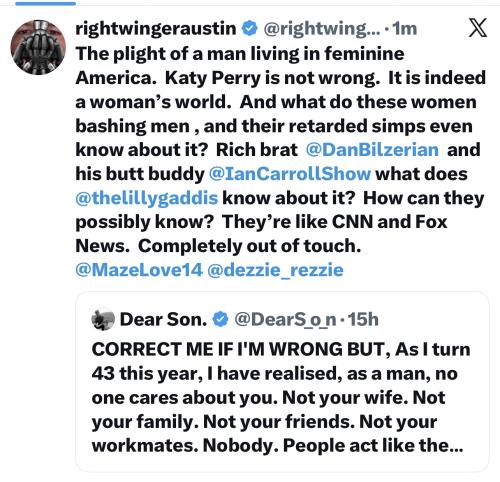
Task: Open the quoted Dear Son post text
Action: tap(281, 398)
